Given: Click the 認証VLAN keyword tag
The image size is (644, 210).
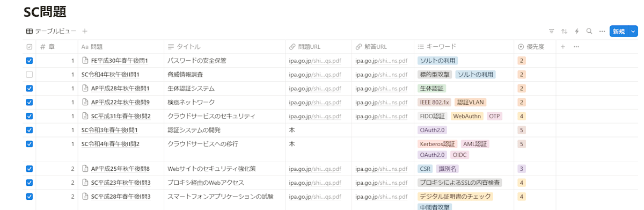Looking at the screenshot, I should click(470, 102).
